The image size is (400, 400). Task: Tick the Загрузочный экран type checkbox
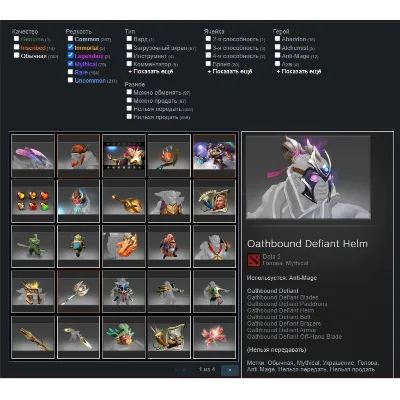point(129,47)
